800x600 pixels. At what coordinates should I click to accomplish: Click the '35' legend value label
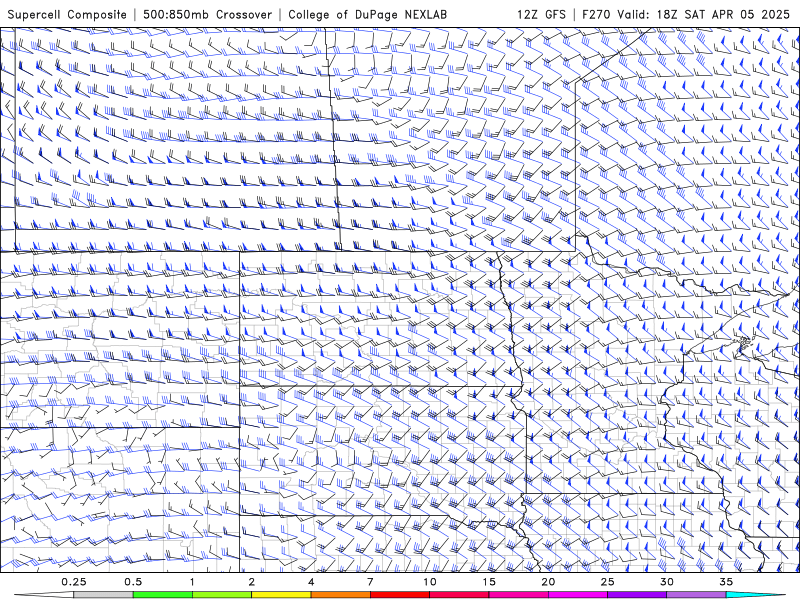point(726,582)
